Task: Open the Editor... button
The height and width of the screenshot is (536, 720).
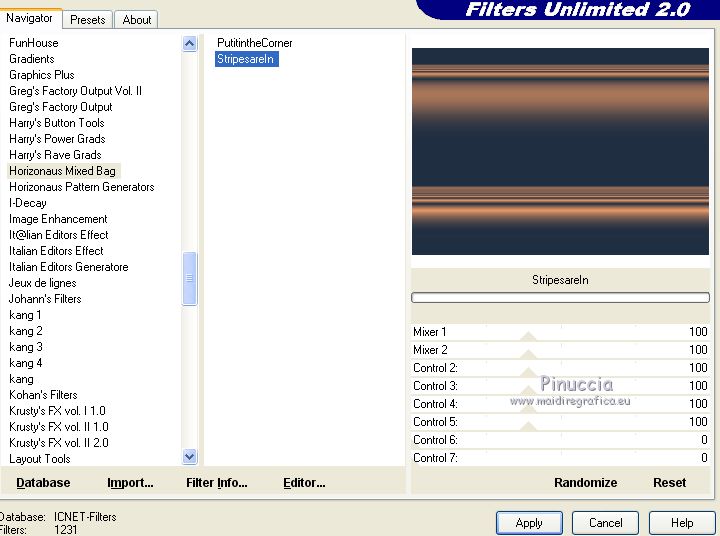Action: (x=304, y=483)
